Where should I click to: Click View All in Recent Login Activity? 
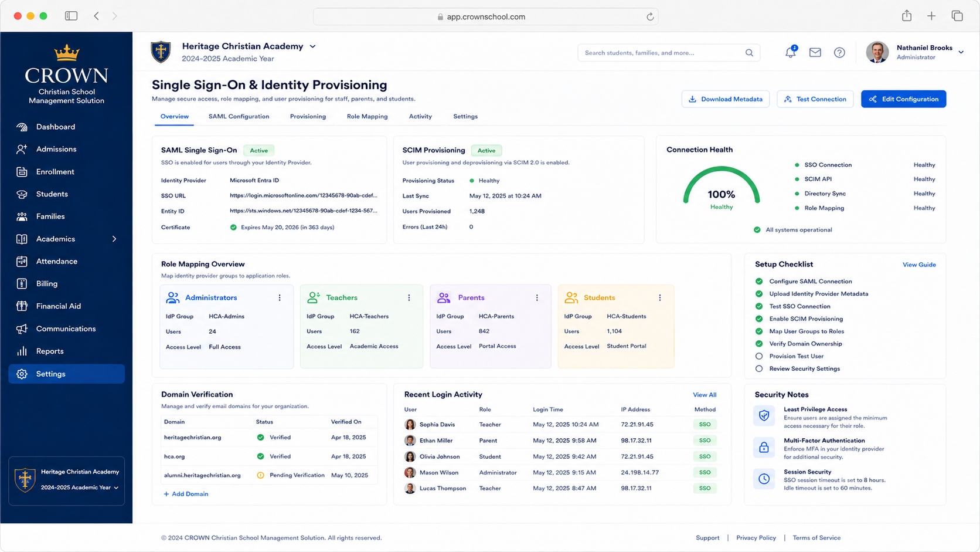(705, 395)
